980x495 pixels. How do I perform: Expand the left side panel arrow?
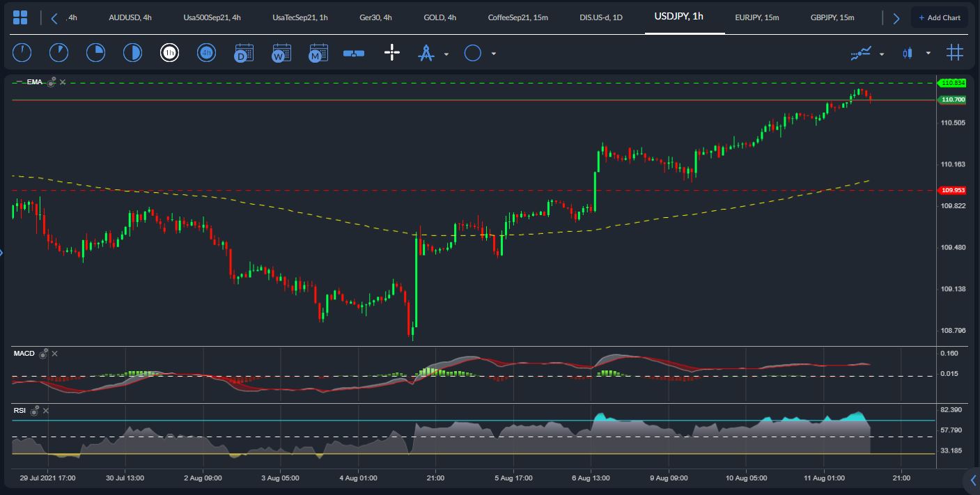2,252
